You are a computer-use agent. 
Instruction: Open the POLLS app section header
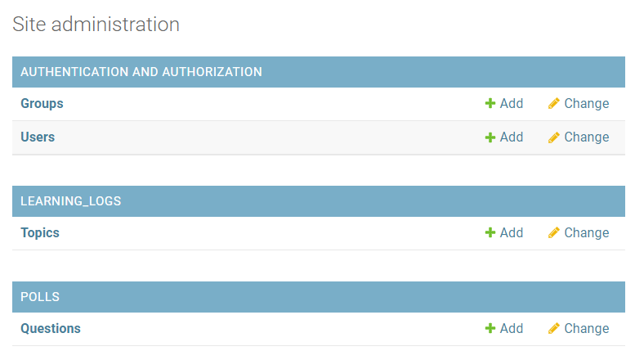click(40, 297)
